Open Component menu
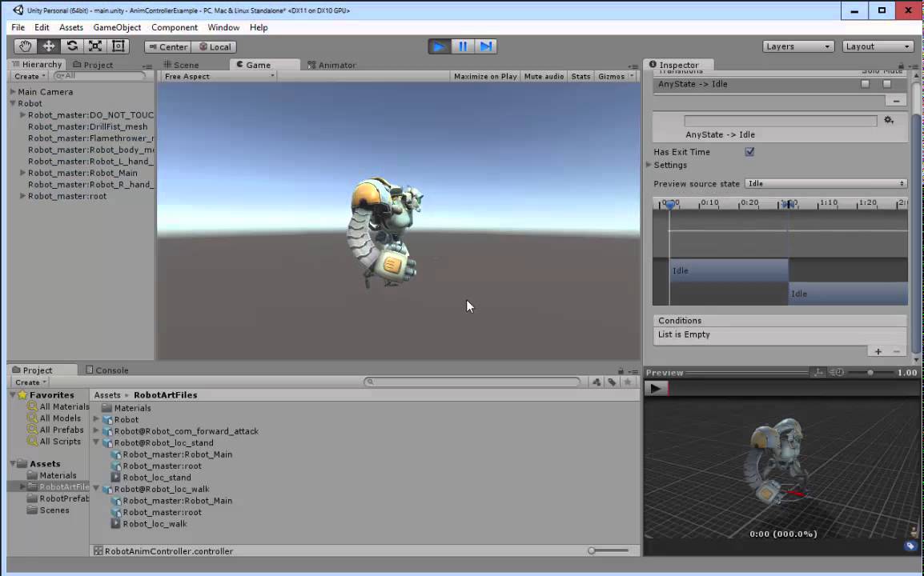 [x=175, y=27]
